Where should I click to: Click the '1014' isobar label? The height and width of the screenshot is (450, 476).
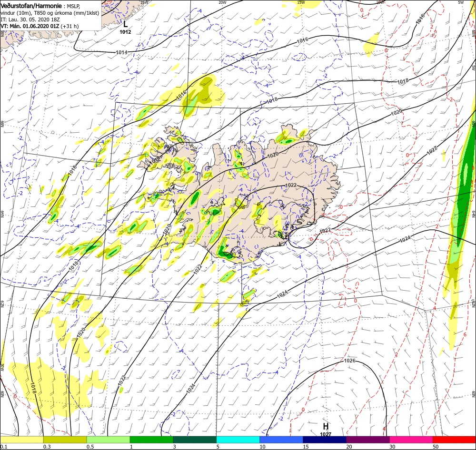(x=121, y=52)
